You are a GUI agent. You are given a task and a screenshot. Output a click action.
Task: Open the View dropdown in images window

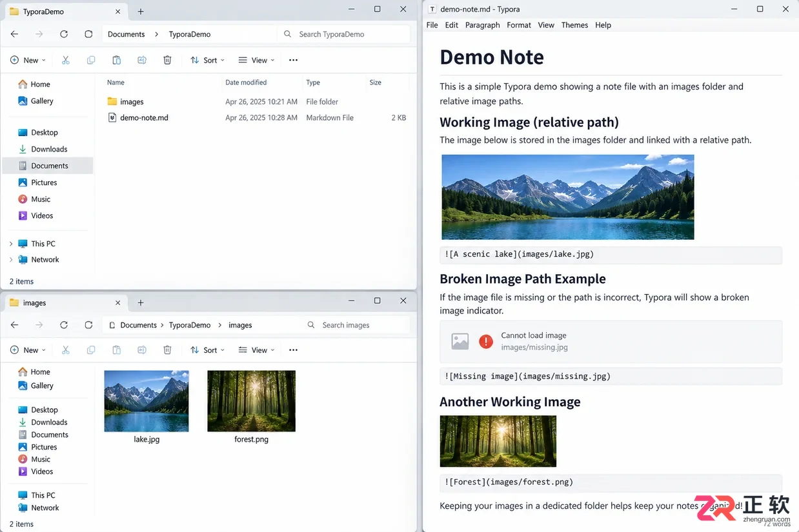[x=256, y=350]
